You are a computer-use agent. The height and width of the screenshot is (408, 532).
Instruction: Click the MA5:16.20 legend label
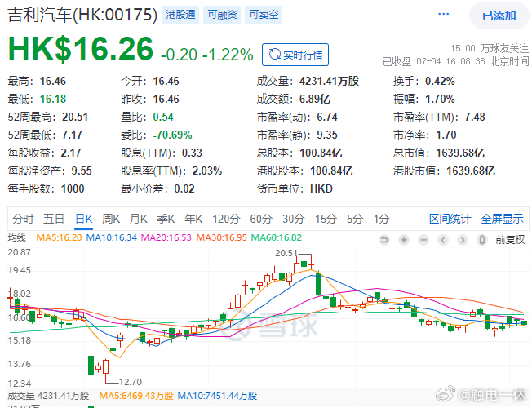tap(59, 237)
